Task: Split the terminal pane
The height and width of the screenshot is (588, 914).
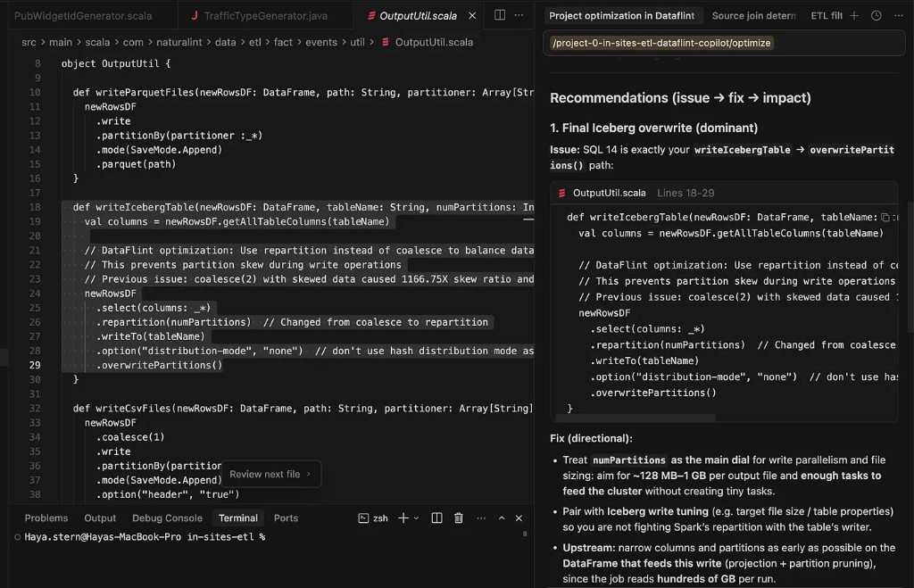Action: (436, 518)
